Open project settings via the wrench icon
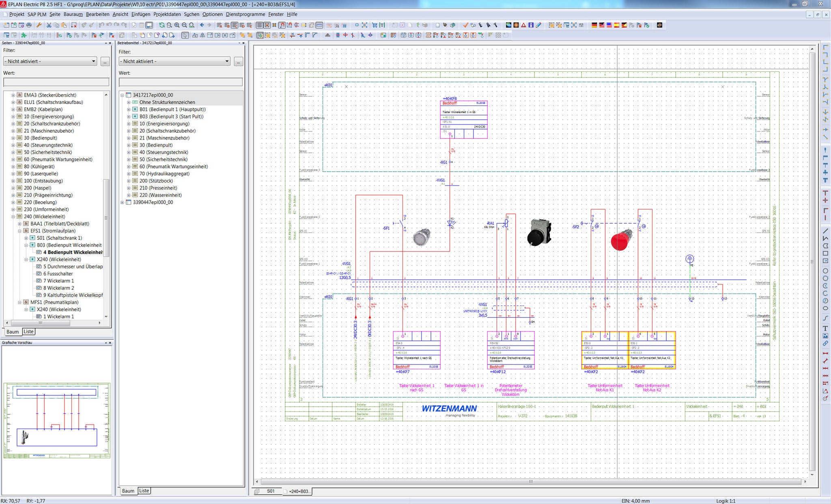The image size is (831, 504). (39, 25)
